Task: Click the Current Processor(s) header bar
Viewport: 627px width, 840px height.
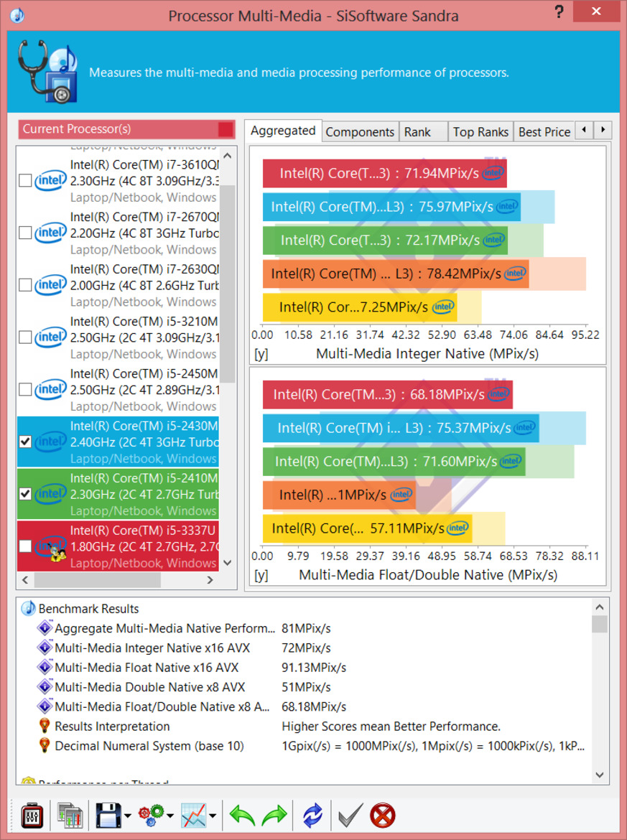Action: pyautogui.click(x=126, y=129)
